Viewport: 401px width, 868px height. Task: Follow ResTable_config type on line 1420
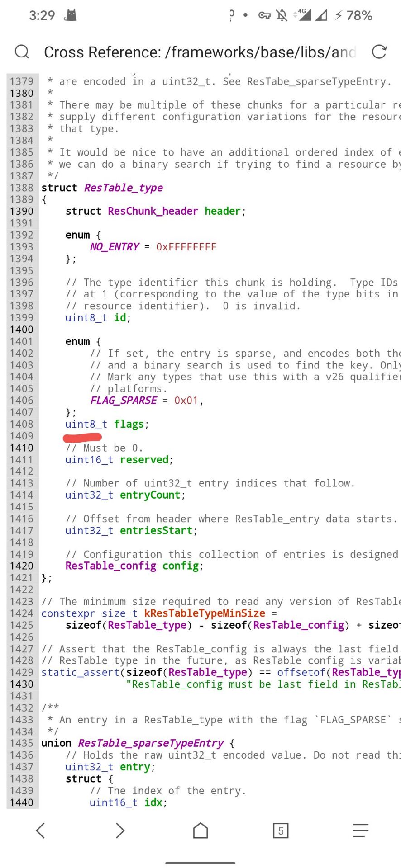click(111, 566)
